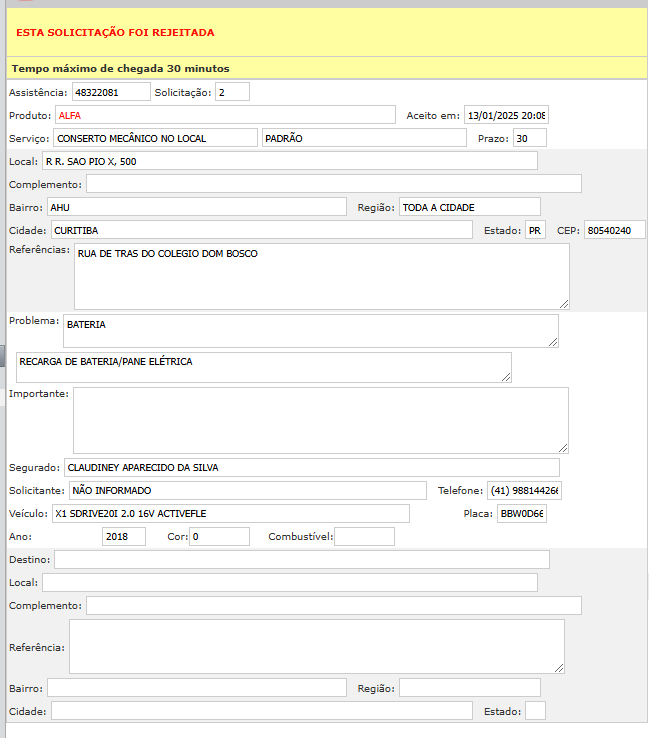Click the CEP postal code field
649x738 pixels.
[x=614, y=230]
